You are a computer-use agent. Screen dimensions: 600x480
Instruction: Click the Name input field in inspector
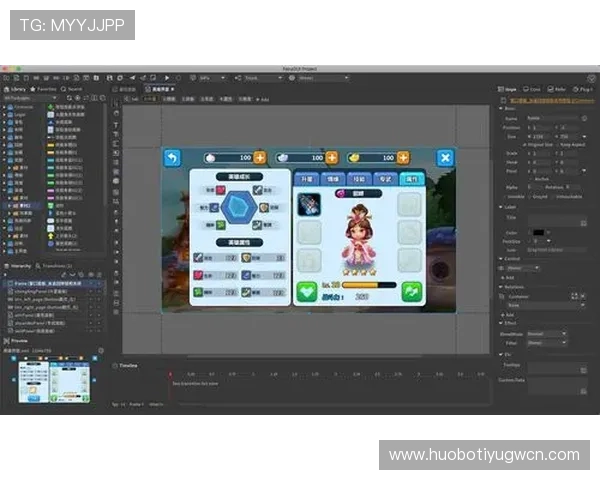[553, 118]
